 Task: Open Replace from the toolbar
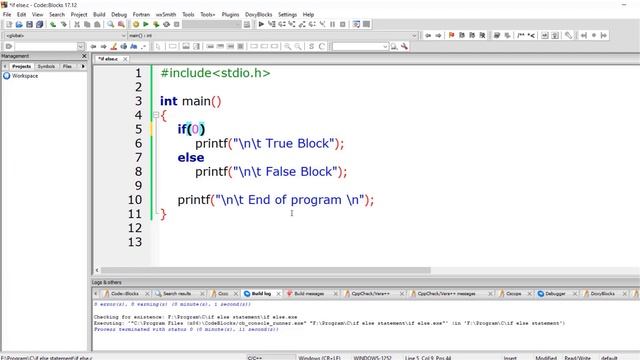coord(121,24)
